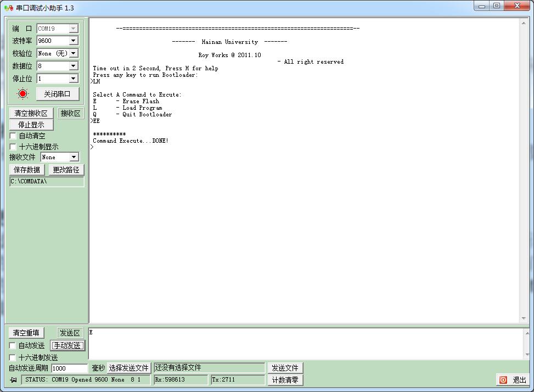This screenshot has height=392, width=534.
Task: Click the 'Roy Works @ 2011.10' text
Action: pos(229,55)
